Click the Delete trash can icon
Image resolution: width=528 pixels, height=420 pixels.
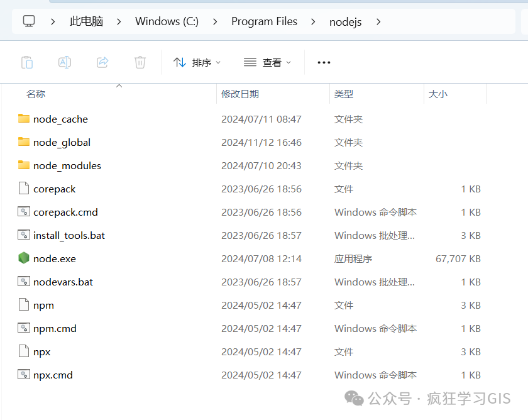pos(140,62)
